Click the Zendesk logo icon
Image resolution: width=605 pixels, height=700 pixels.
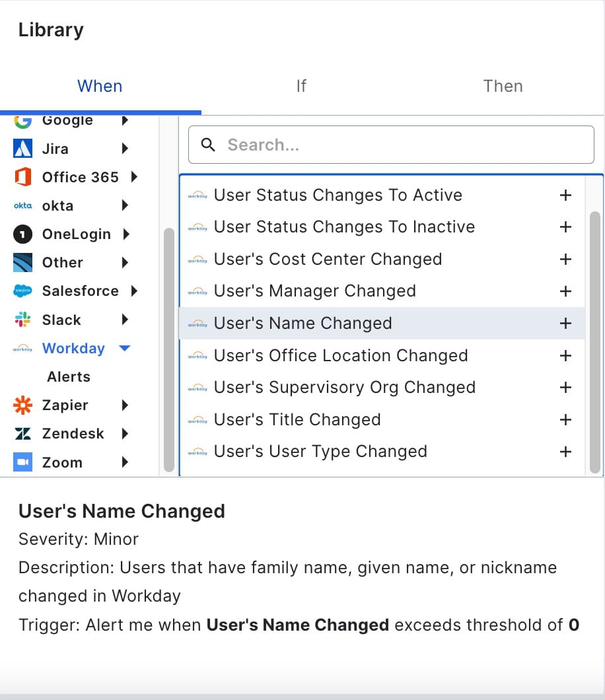(22, 433)
